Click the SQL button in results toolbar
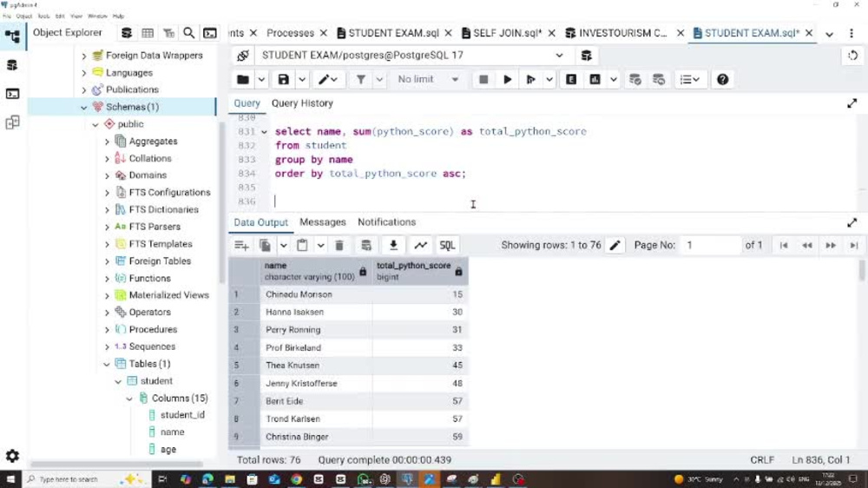 447,246
